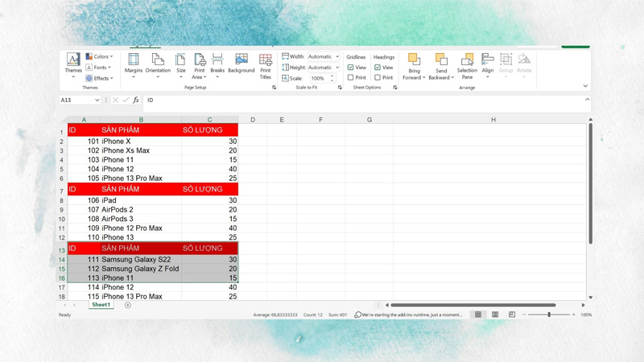The height and width of the screenshot is (362, 644).
Task: Click cell with AirPods 3
Action: (x=141, y=219)
